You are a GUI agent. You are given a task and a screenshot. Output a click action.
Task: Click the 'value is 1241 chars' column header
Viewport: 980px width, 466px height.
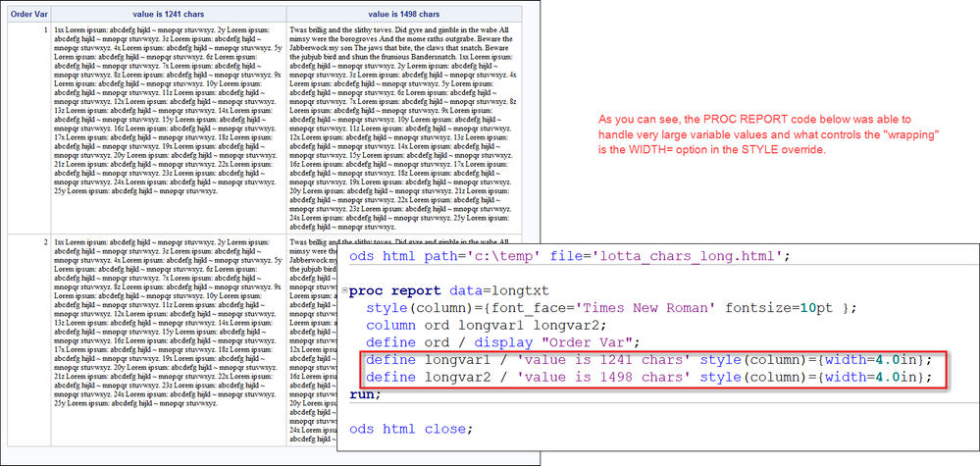click(x=169, y=14)
